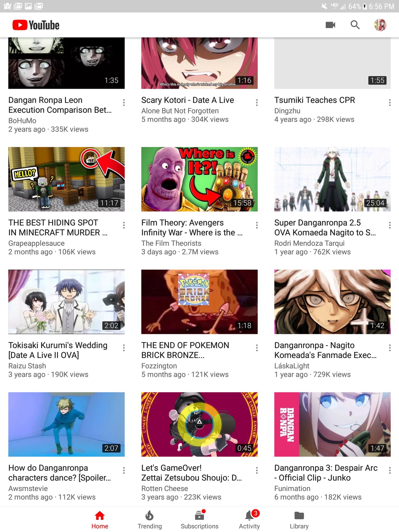Open the THE END OF POKEMON BRICK BRONZE title

185,350
